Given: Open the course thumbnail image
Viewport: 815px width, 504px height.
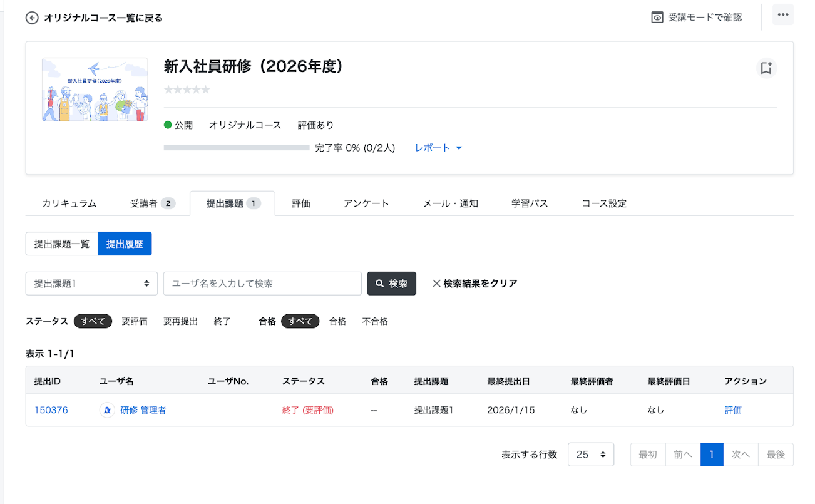Looking at the screenshot, I should point(95,90).
